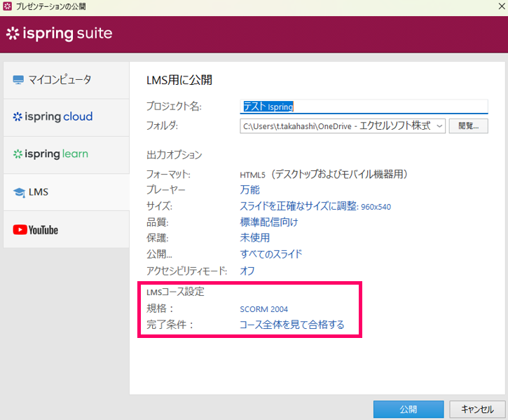
Task: Click the green iSpring Learn icon
Action: (18, 154)
